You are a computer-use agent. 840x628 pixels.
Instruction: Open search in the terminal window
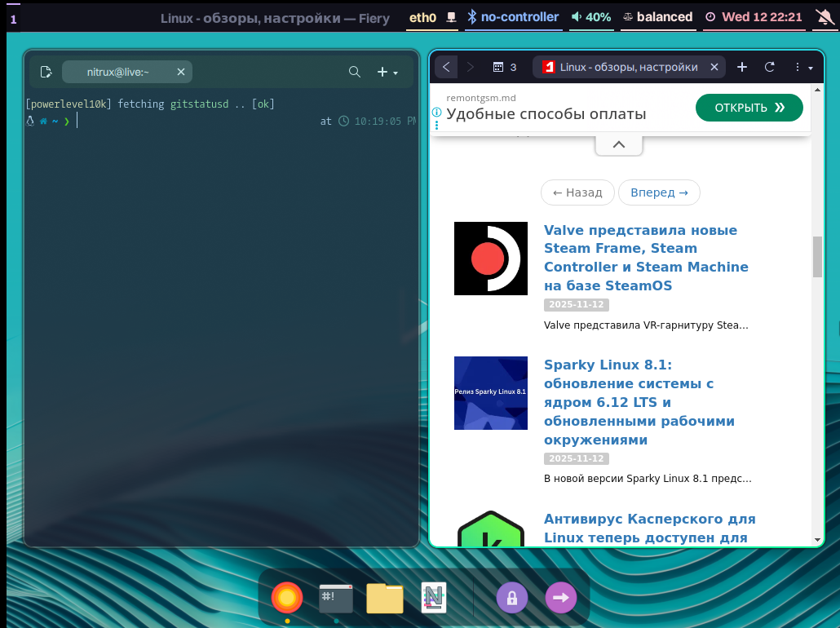tap(355, 72)
